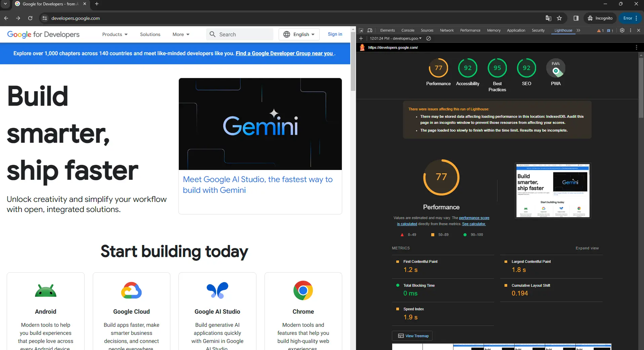Start a new Lighthouse report with the plus icon
Screen dimensions: 644x350
coord(361,38)
